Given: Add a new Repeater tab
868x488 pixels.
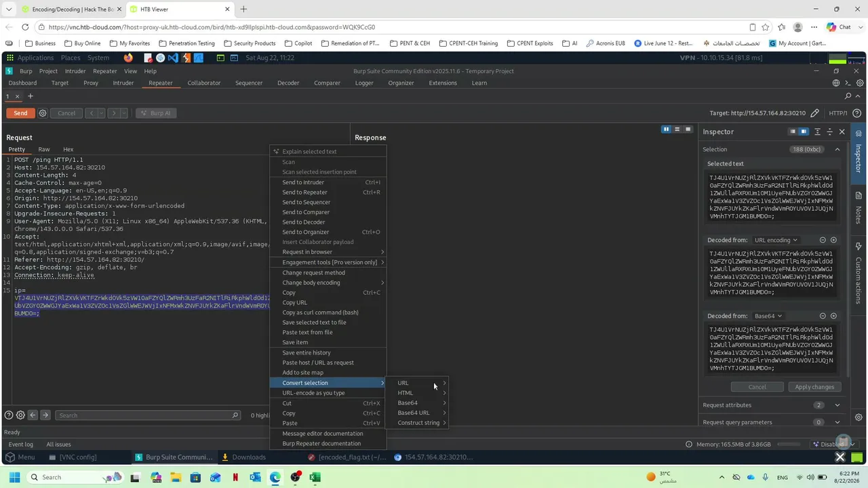Looking at the screenshot, I should 30,96.
